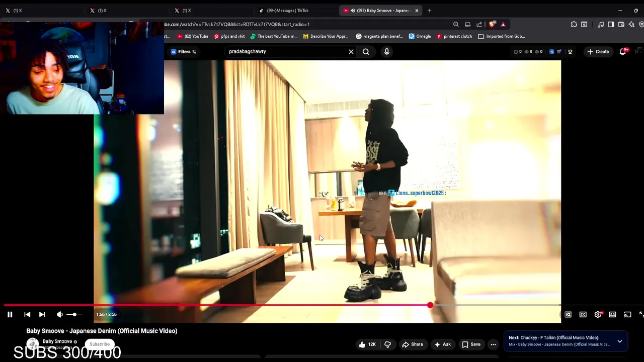This screenshot has width=644, height=362.
Task: Open the Omegle bookmark
Action: tap(420, 36)
